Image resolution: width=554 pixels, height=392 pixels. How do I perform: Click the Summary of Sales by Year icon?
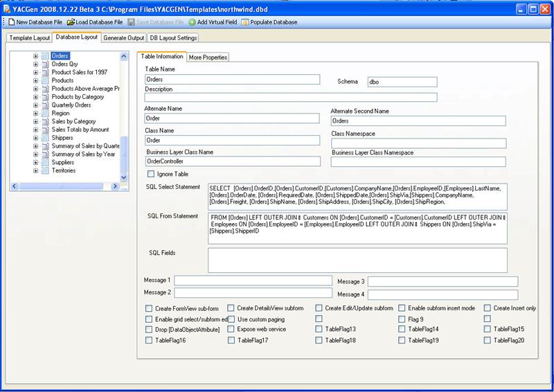[45, 154]
